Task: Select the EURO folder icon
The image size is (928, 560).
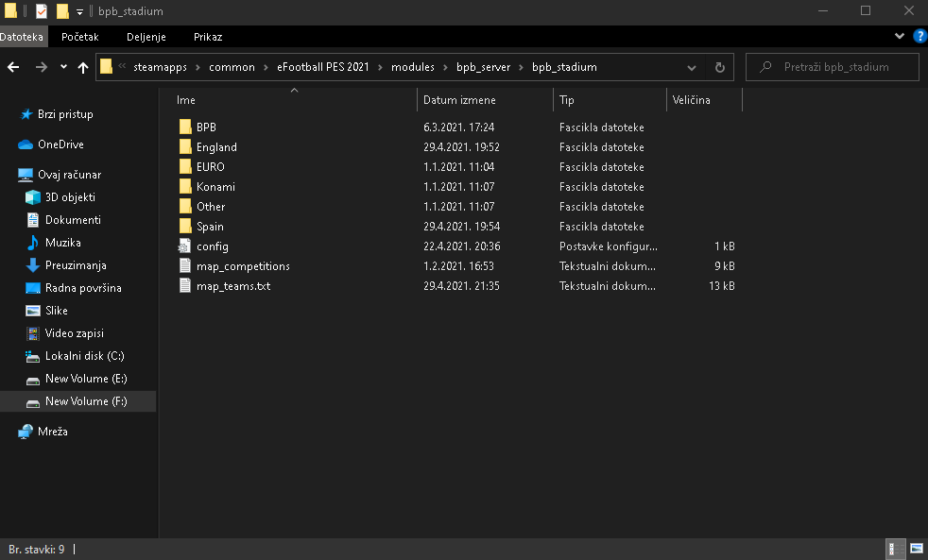Action: 185,167
